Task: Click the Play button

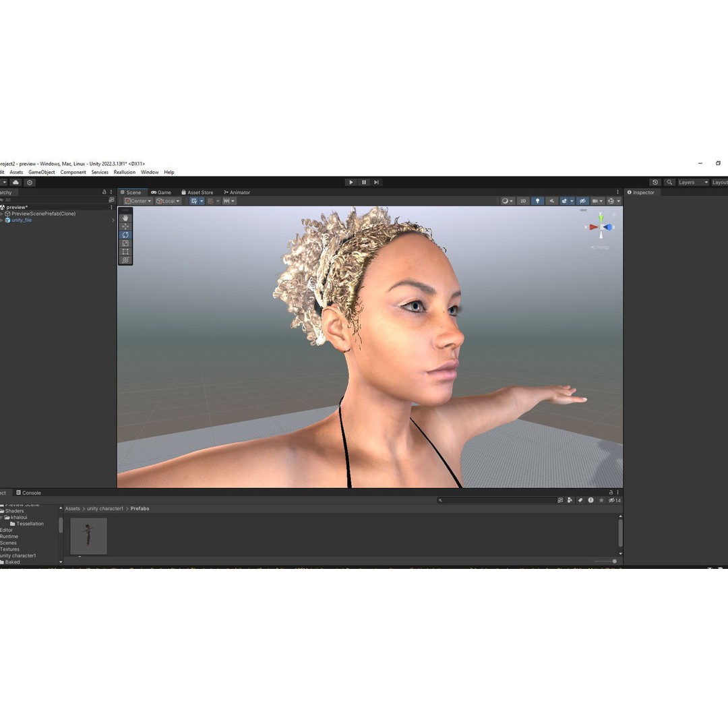Action: pyautogui.click(x=351, y=183)
